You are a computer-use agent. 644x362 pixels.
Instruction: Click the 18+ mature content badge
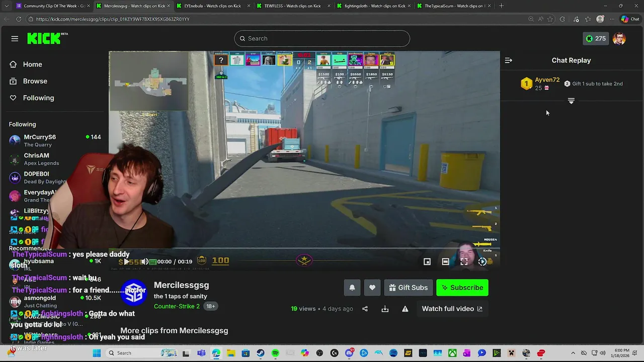pyautogui.click(x=210, y=306)
